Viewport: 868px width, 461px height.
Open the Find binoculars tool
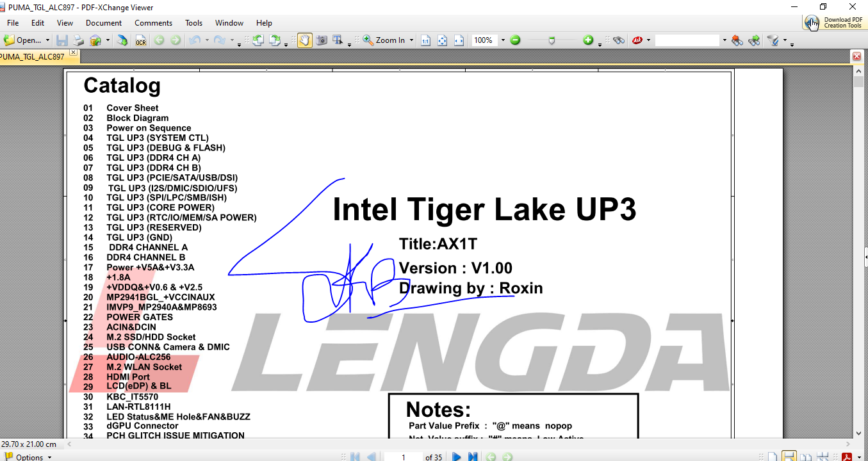[x=618, y=40]
